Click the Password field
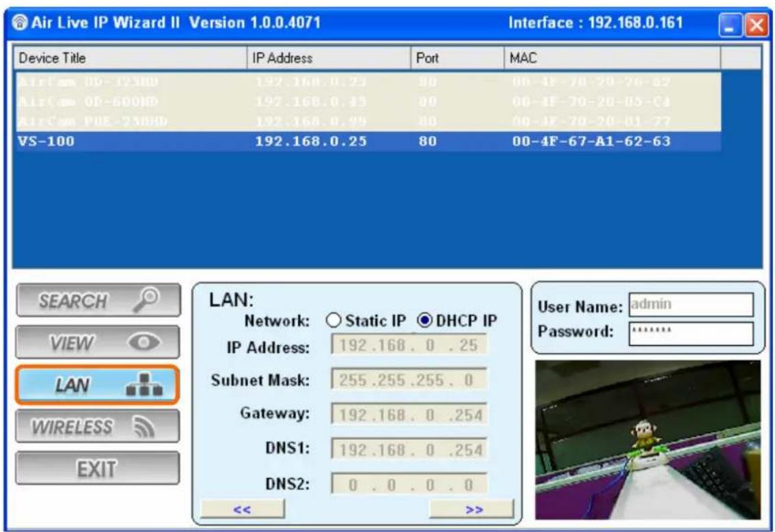Image resolution: width=775 pixels, height=532 pixels. tap(691, 333)
